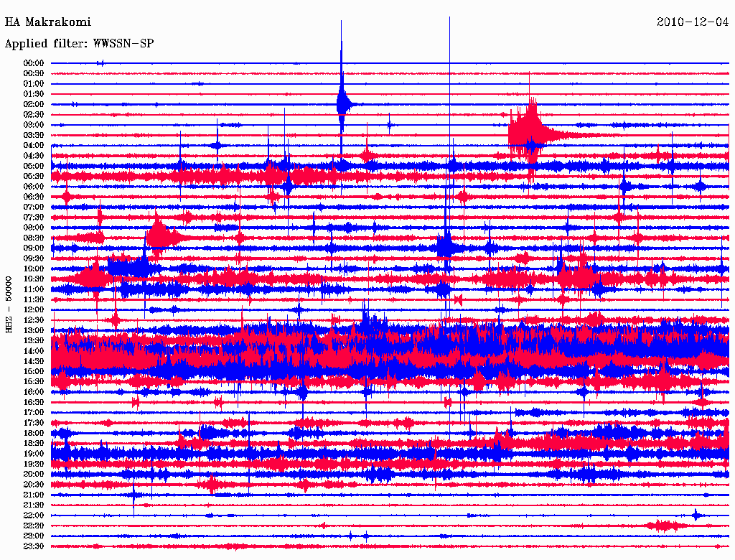Select the 07:00 time label
Screen dimensions: 735x560
pos(34,207)
